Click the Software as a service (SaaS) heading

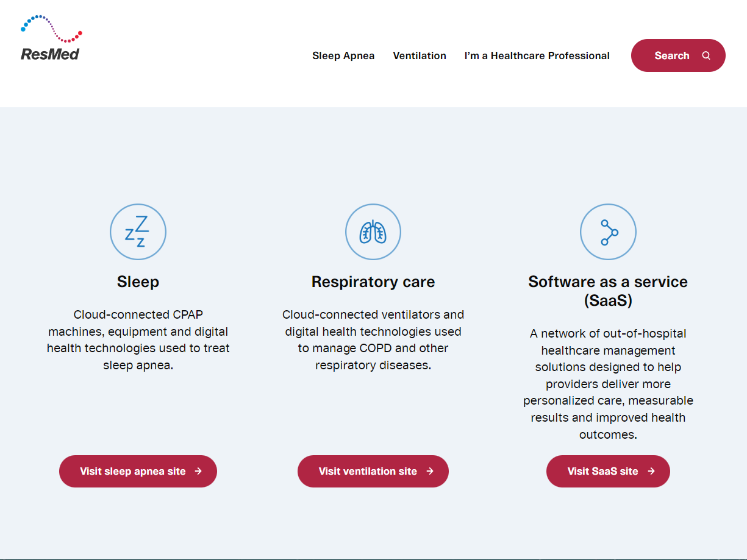coord(608,291)
